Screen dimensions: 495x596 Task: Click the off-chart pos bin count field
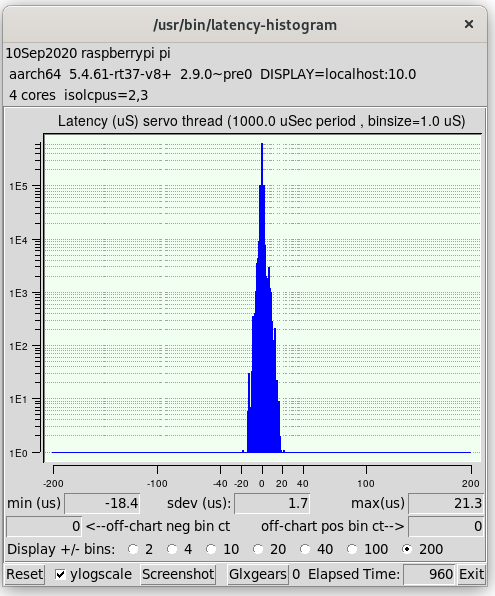coord(446,526)
